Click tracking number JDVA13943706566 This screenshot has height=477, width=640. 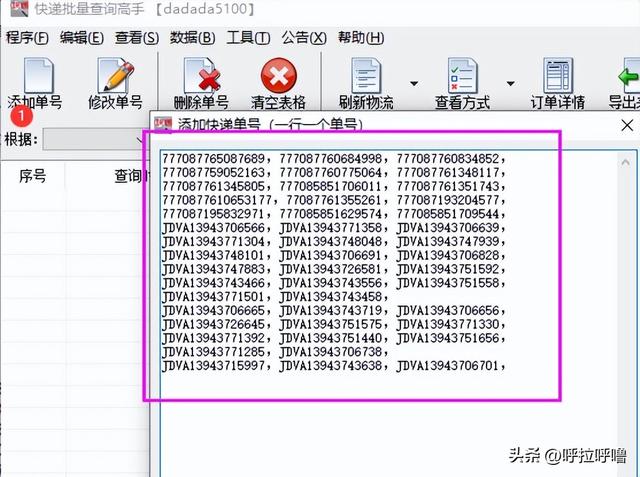tap(213, 228)
